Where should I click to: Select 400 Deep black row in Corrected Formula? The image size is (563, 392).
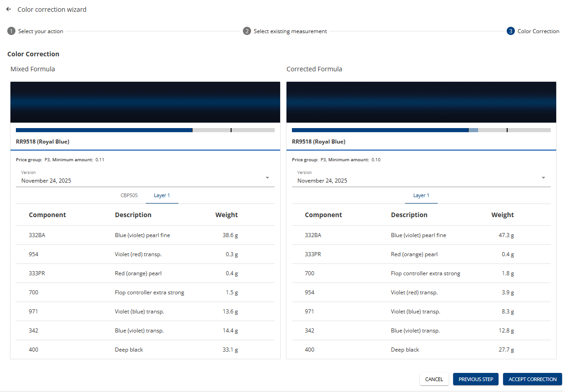click(421, 350)
